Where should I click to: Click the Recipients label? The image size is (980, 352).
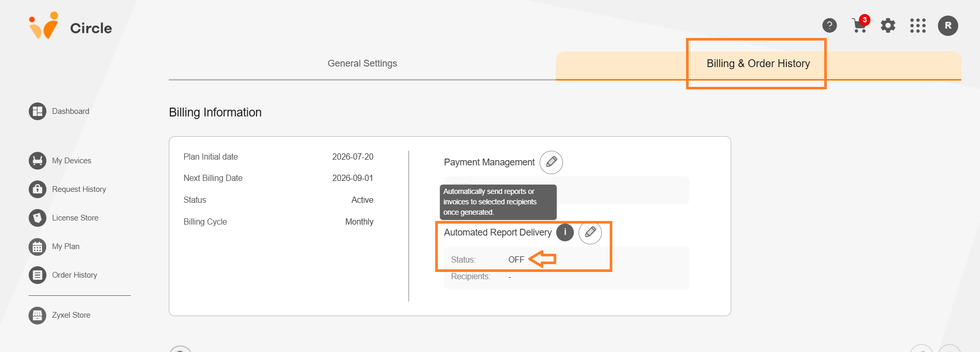471,277
